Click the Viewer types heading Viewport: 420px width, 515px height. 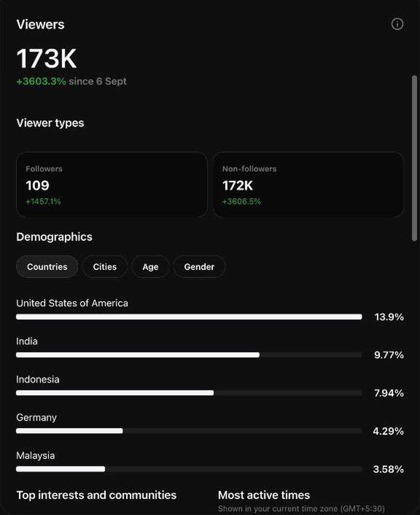pos(50,123)
